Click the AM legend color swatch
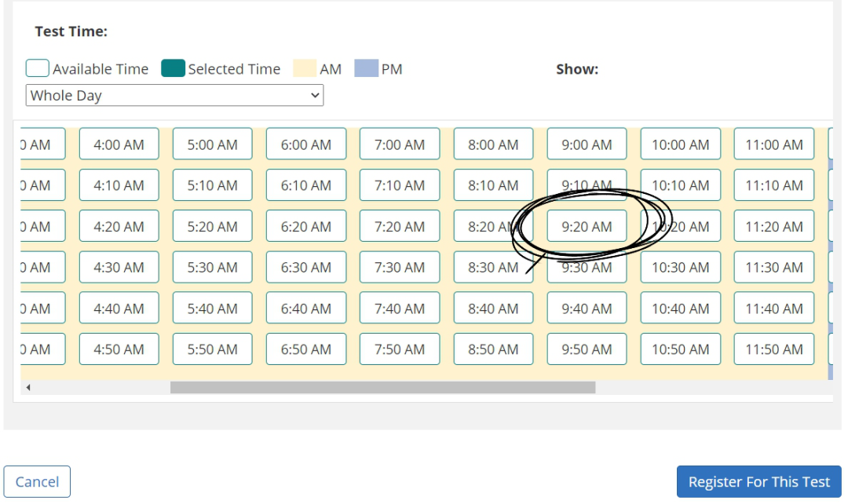 pyautogui.click(x=304, y=69)
